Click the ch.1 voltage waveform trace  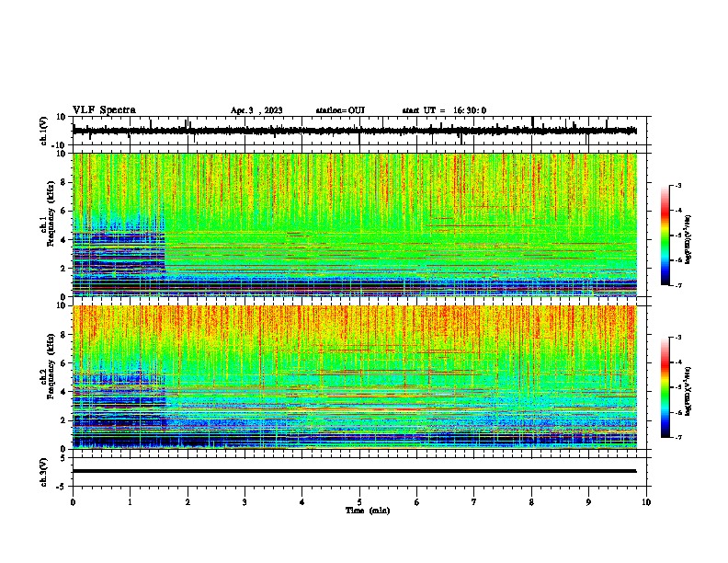[354, 131]
